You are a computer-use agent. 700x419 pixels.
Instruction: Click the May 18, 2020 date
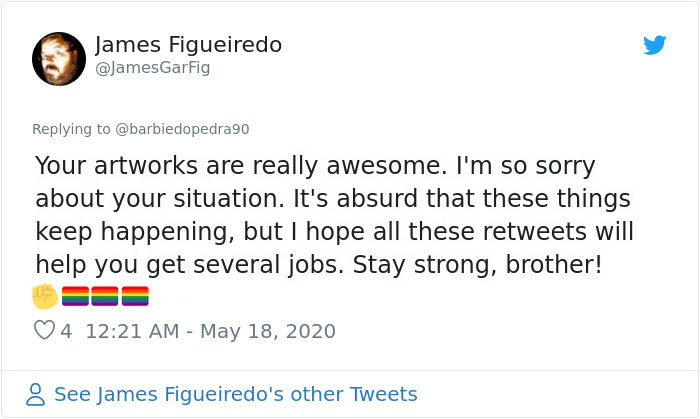pyautogui.click(x=268, y=331)
